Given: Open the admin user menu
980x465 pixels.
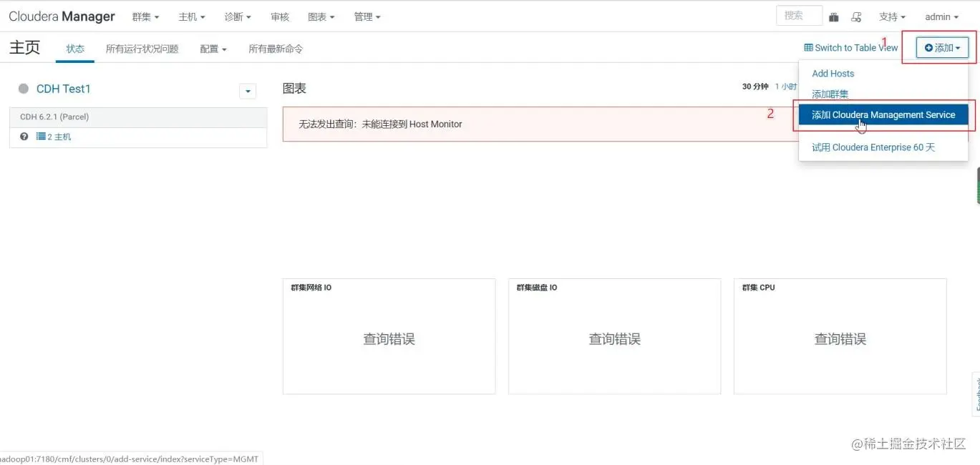Looking at the screenshot, I should 941,16.
